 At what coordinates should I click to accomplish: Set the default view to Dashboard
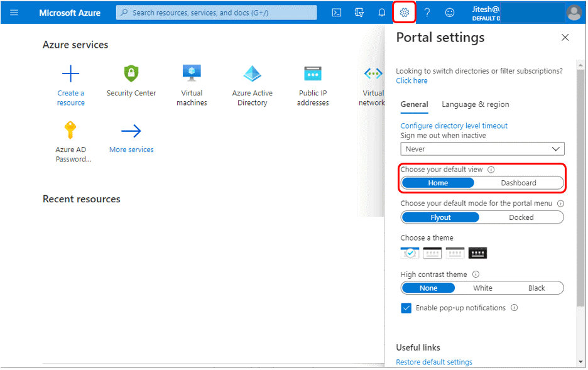tap(519, 183)
